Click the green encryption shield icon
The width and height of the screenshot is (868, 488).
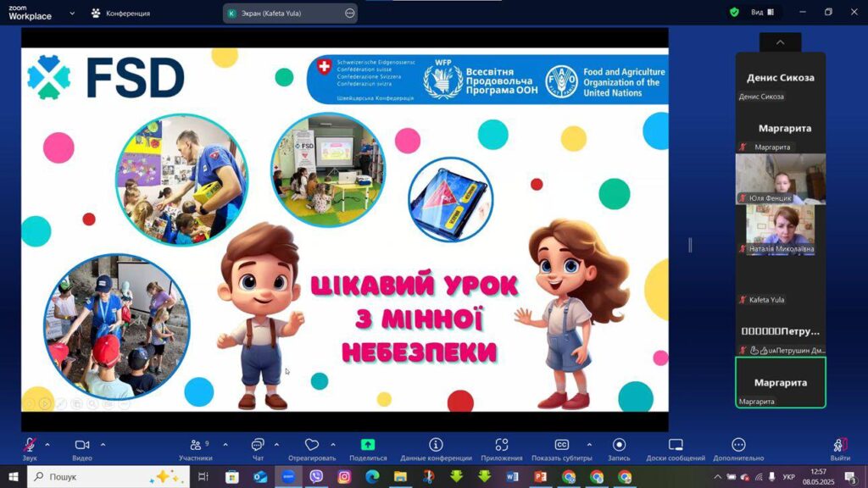pos(734,12)
